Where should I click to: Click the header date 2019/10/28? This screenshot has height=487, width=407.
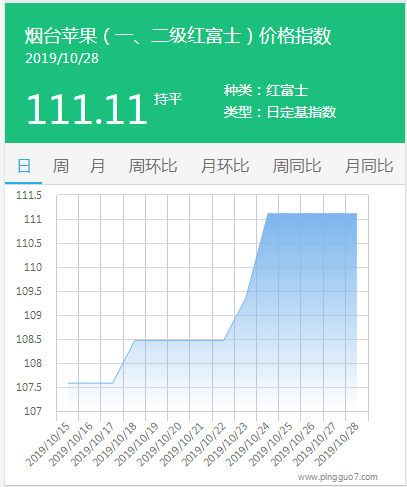tap(62, 58)
